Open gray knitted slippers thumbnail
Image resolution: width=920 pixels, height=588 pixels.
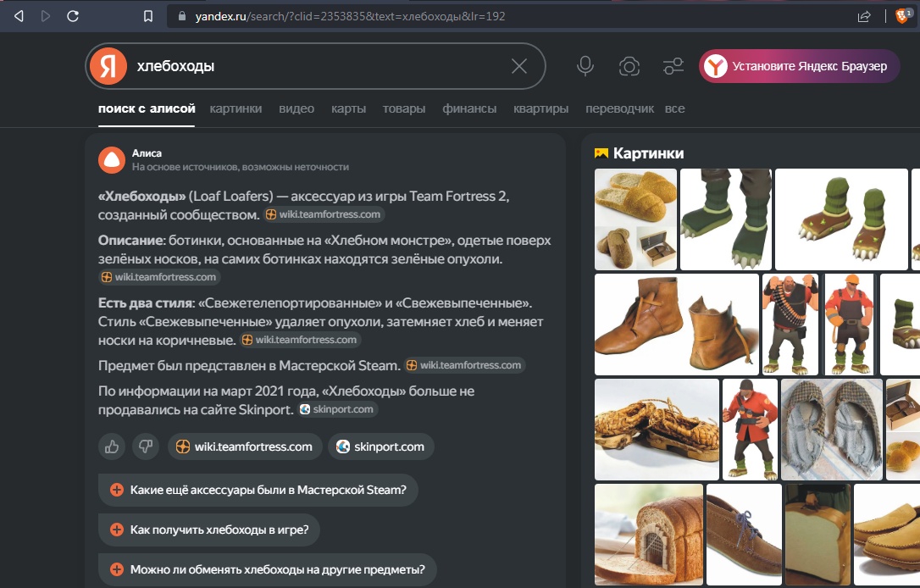831,429
